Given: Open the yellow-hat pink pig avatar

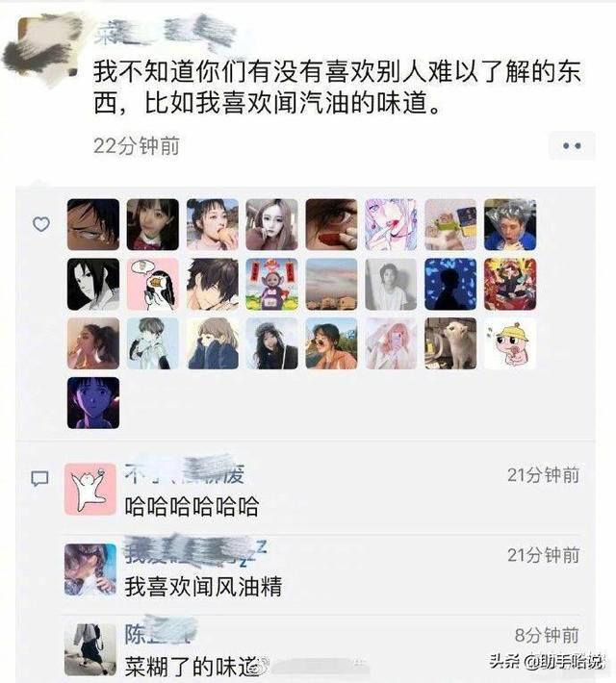Looking at the screenshot, I should (x=510, y=343).
